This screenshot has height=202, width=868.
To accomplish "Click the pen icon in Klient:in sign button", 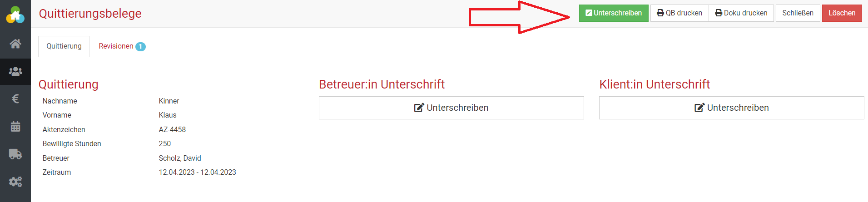I will [699, 108].
